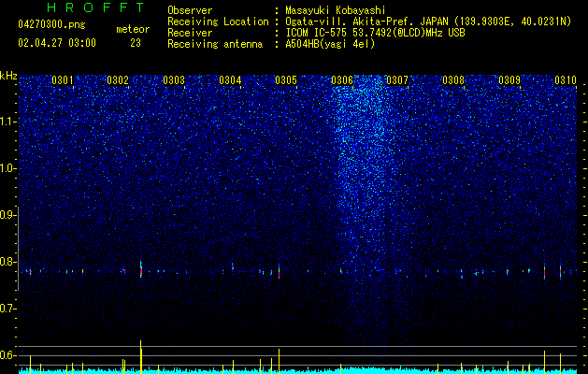
Task: Click the 0308 time marker
Action: tap(453, 80)
